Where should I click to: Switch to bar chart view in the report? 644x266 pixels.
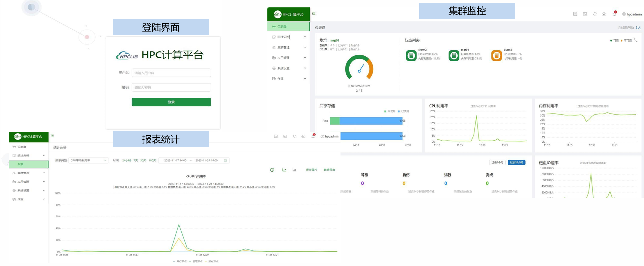click(294, 170)
